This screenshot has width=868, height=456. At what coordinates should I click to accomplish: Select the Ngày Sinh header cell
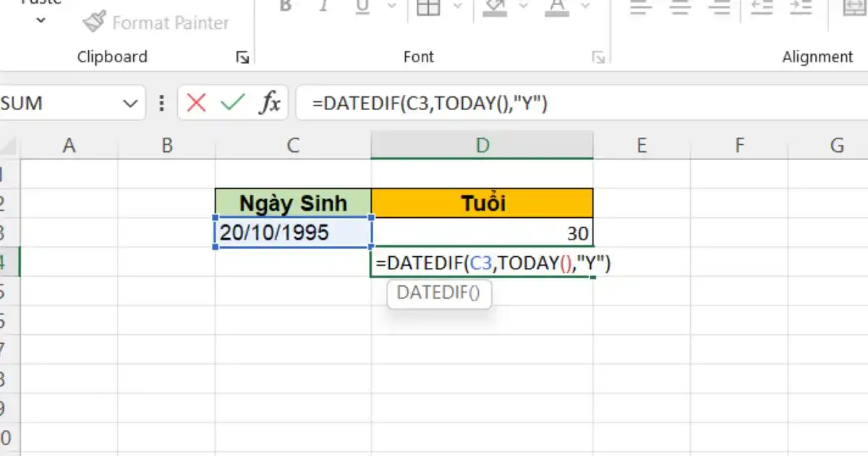coord(293,203)
